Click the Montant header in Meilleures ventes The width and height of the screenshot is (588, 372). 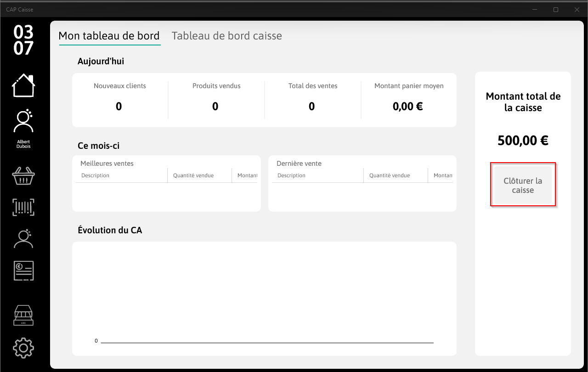[x=245, y=175]
